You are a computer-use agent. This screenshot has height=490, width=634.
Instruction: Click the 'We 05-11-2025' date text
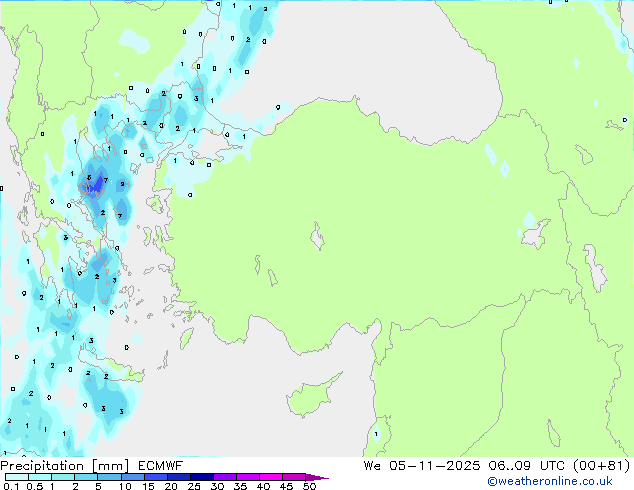(x=422, y=466)
